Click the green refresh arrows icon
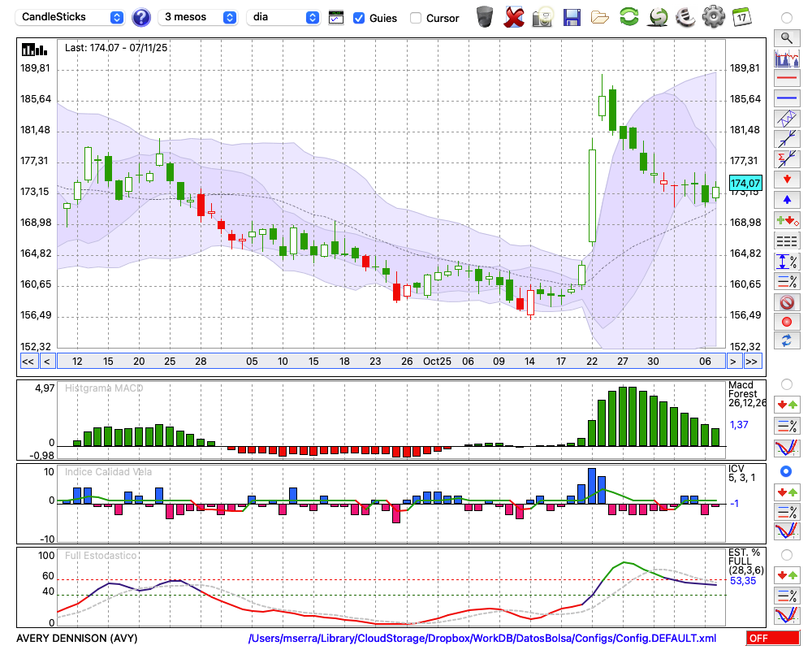The height and width of the screenshot is (650, 812). pyautogui.click(x=628, y=17)
